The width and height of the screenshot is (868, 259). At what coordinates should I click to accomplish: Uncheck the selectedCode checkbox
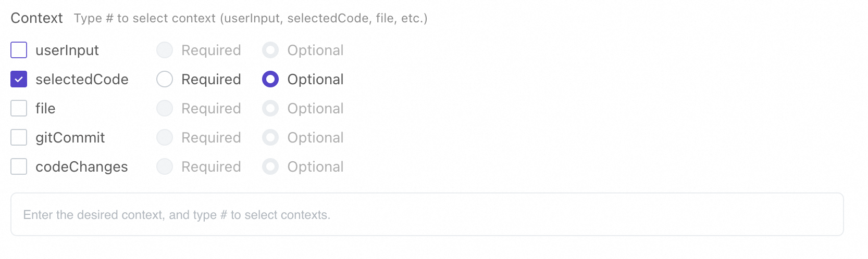point(19,79)
